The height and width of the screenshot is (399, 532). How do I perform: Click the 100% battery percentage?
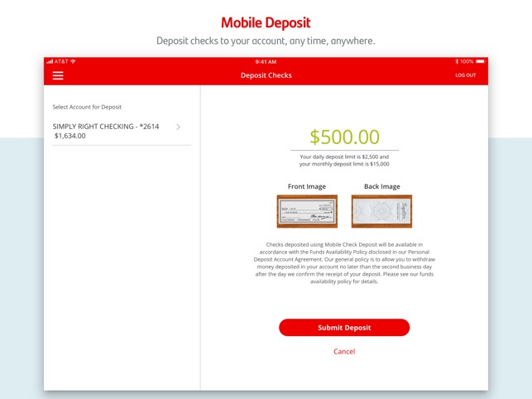pyautogui.click(x=467, y=61)
